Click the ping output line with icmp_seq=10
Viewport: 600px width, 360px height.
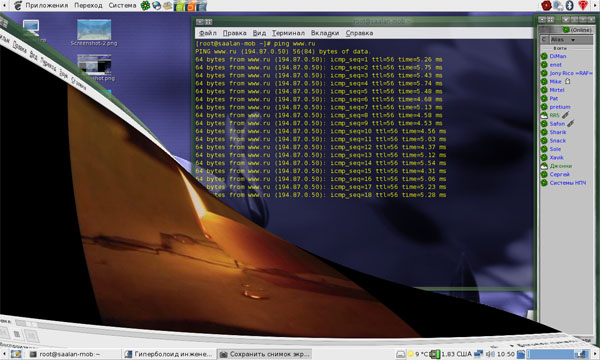point(321,131)
